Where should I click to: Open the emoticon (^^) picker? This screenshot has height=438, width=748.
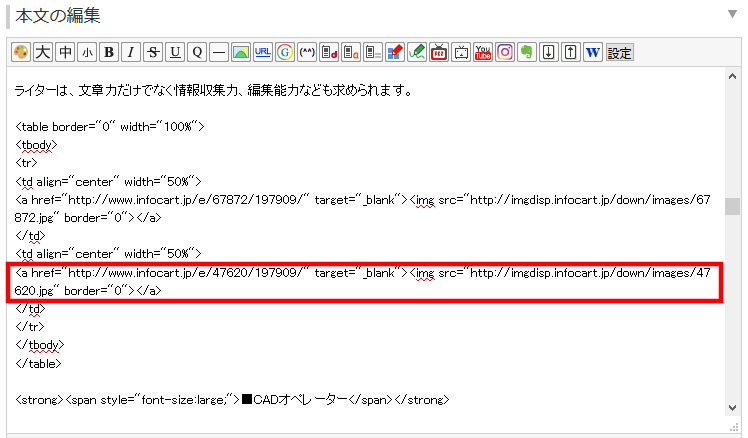pos(307,52)
